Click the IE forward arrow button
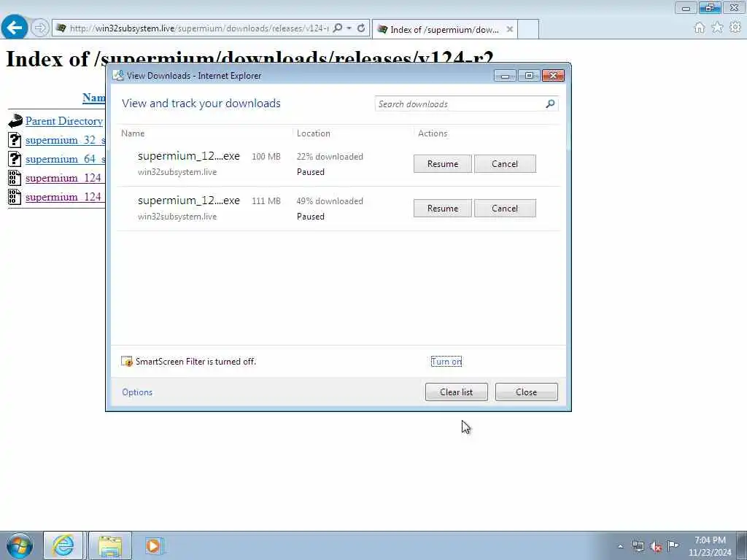 pyautogui.click(x=40, y=28)
